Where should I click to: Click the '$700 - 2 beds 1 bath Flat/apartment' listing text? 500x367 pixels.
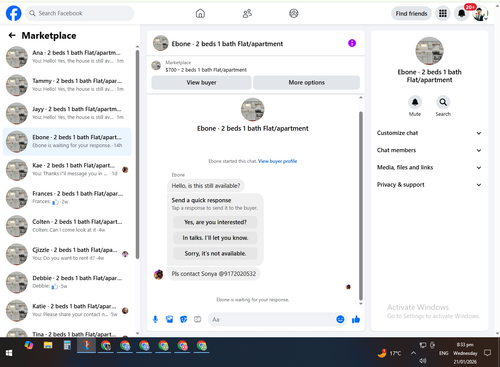[x=206, y=70]
